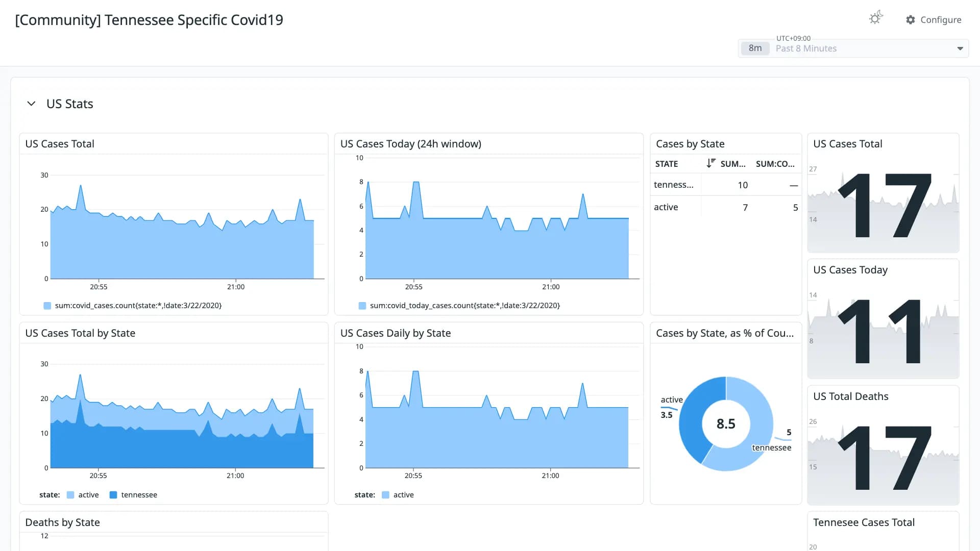Click the dashboard title Tennessee Specific Covid19
The image size is (980, 551).
point(149,20)
